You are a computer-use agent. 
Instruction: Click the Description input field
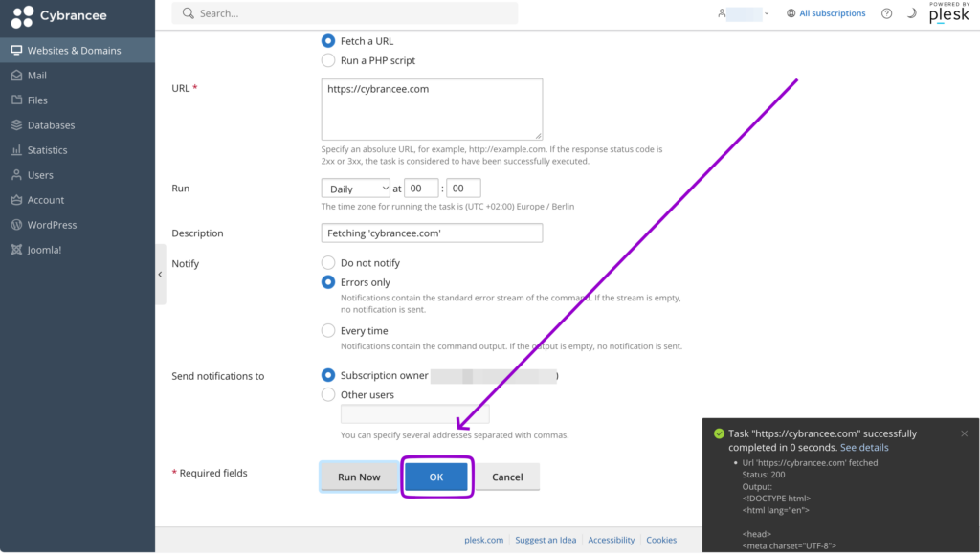(x=432, y=233)
